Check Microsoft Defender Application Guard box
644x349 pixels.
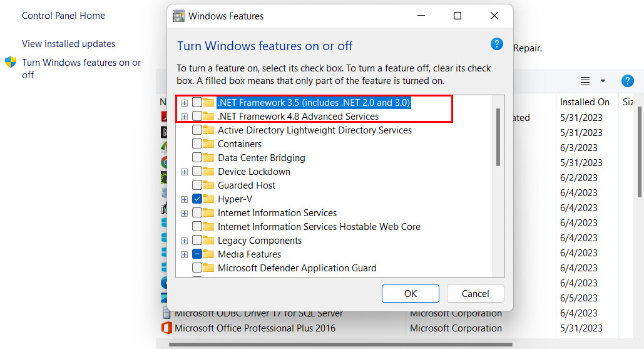click(197, 268)
